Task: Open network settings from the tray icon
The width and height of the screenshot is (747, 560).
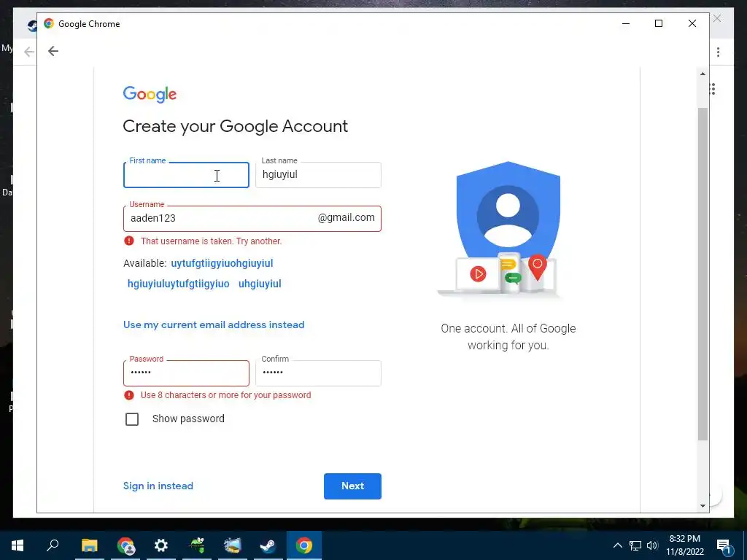Action: pos(635,545)
